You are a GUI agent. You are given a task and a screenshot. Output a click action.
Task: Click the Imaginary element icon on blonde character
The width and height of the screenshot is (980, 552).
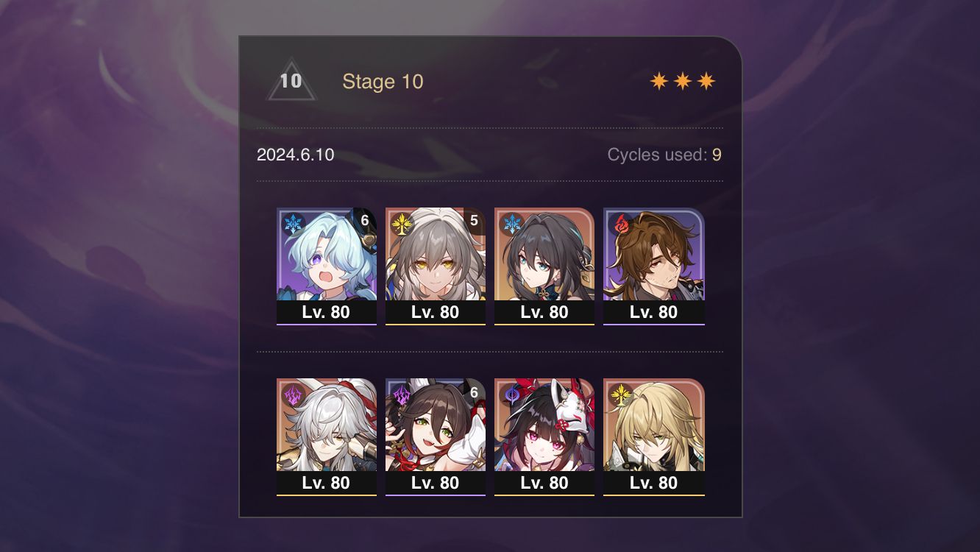pos(619,394)
